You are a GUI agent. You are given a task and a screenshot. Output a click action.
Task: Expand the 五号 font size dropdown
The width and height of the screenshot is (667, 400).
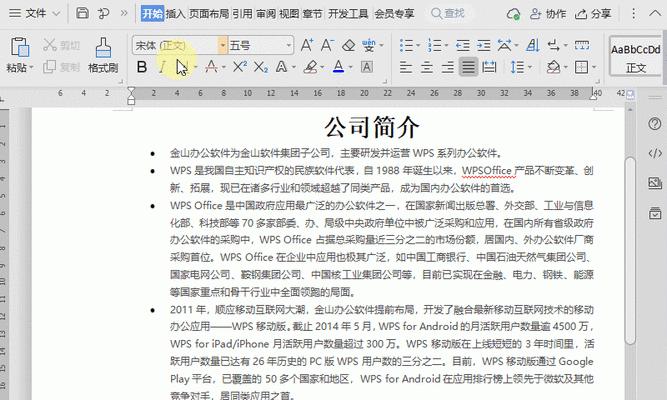point(289,45)
